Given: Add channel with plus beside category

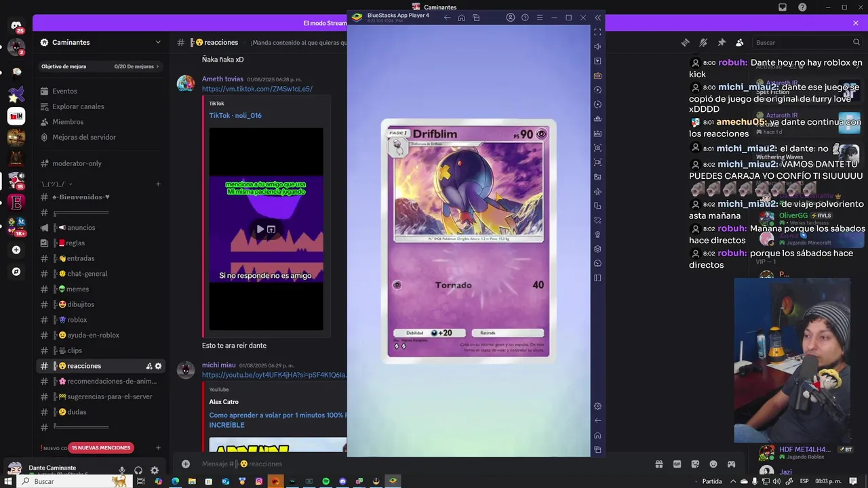Looking at the screenshot, I should point(158,184).
